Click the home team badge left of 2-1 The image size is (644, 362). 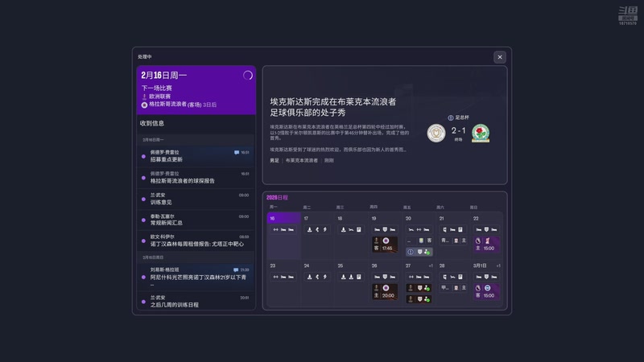[x=436, y=134]
